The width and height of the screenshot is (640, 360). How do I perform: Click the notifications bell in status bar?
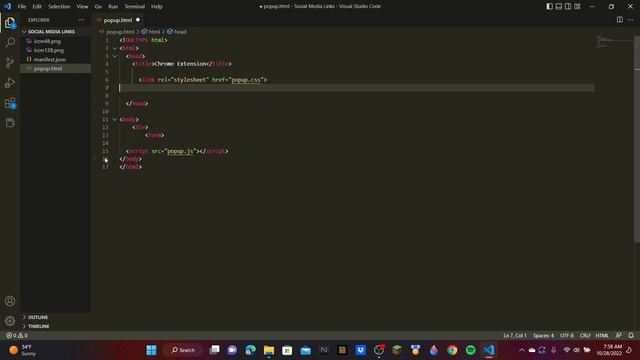(631, 335)
